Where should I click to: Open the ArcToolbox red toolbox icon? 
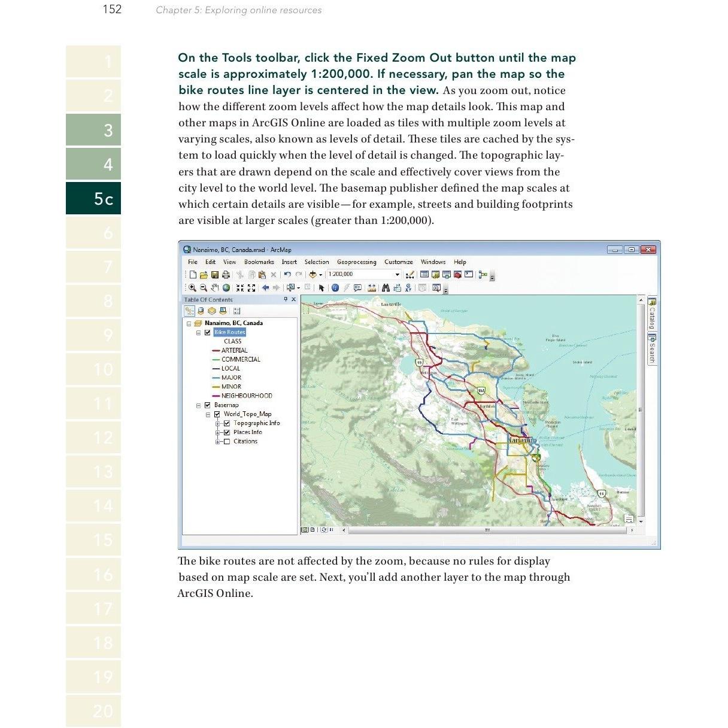(x=458, y=275)
